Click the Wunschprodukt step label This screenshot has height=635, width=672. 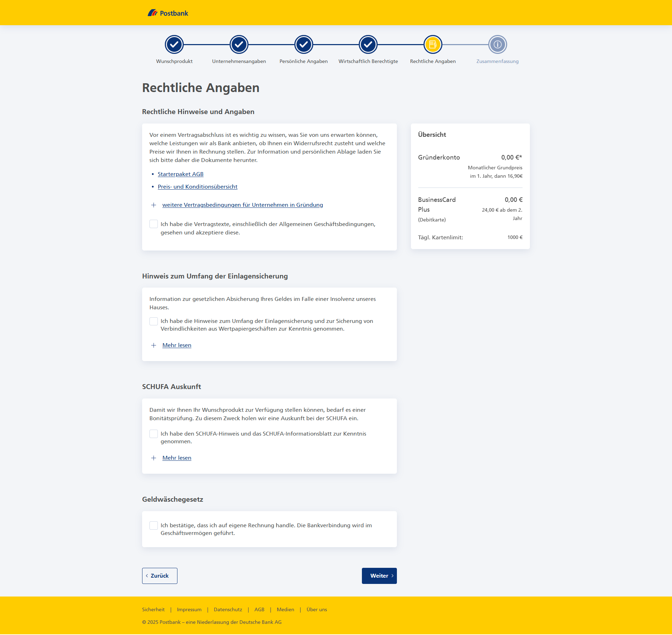click(x=174, y=61)
